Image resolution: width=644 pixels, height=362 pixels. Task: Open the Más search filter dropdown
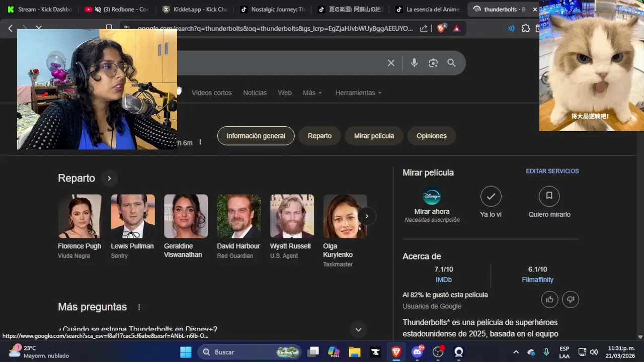[312, 93]
